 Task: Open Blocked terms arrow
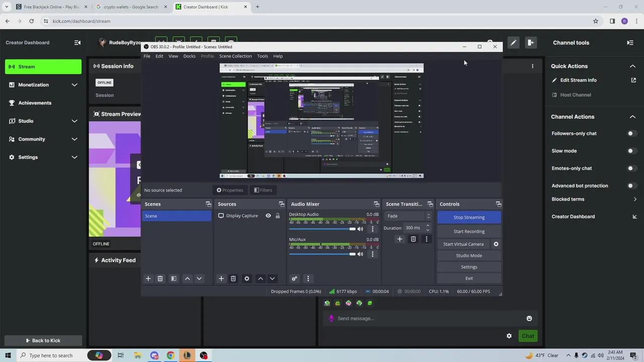click(x=635, y=199)
